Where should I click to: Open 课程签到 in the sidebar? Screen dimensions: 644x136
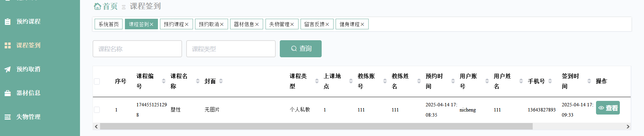(29, 45)
